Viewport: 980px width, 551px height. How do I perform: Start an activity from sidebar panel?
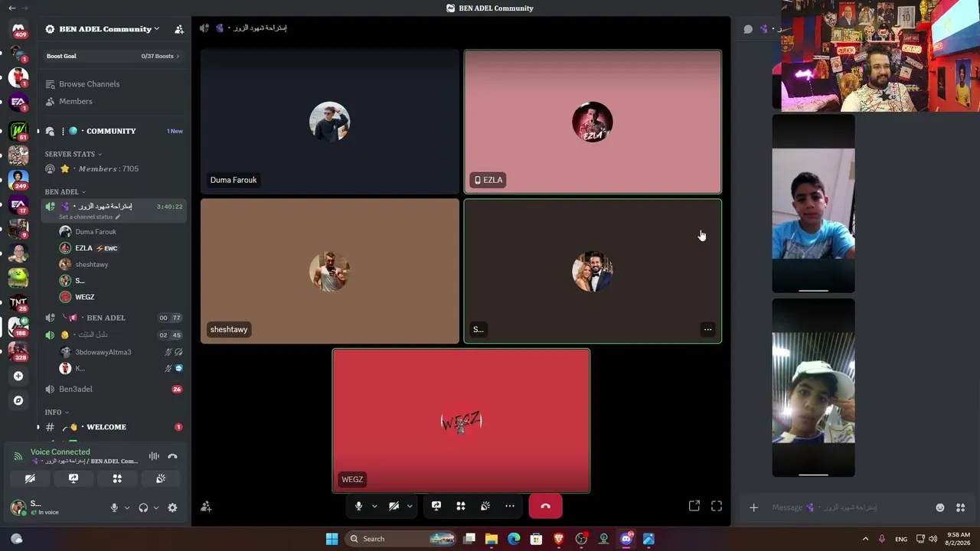[117, 478]
